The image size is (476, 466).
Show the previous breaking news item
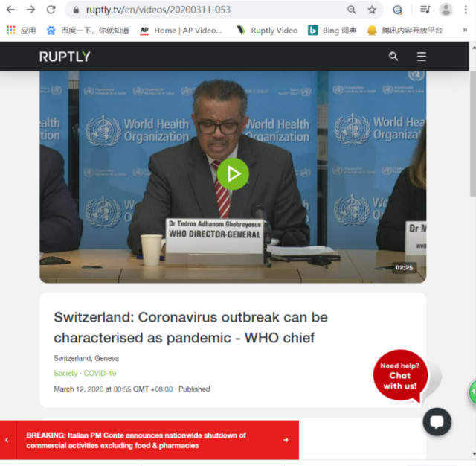click(7, 440)
